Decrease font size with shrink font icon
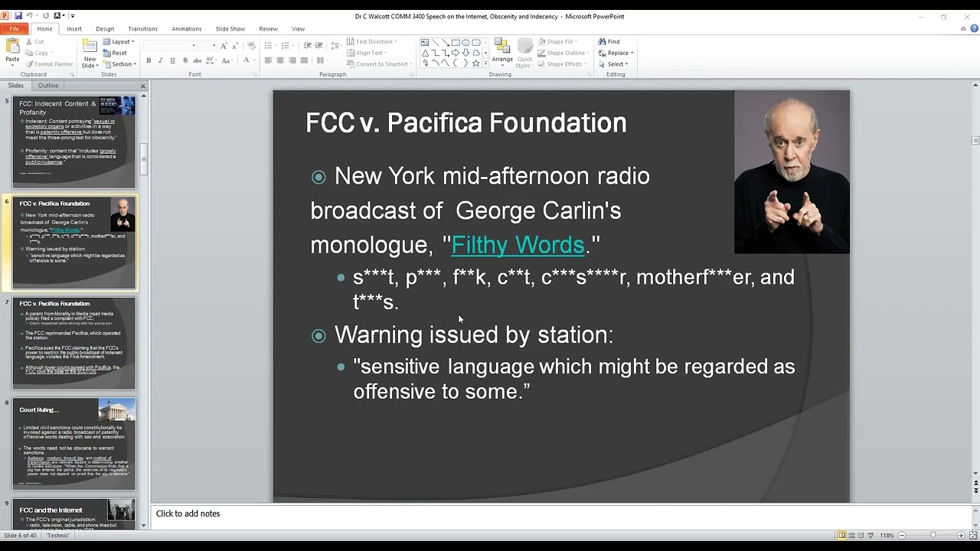This screenshot has width=980, height=551. click(234, 46)
